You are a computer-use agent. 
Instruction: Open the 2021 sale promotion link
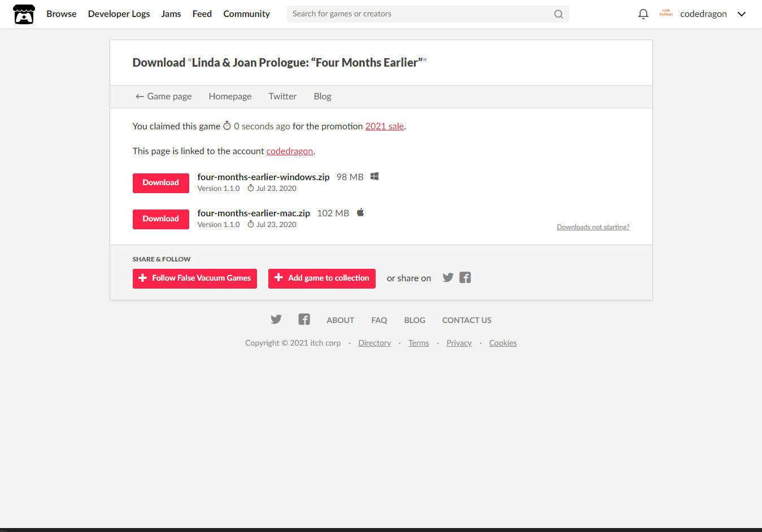[x=385, y=127]
